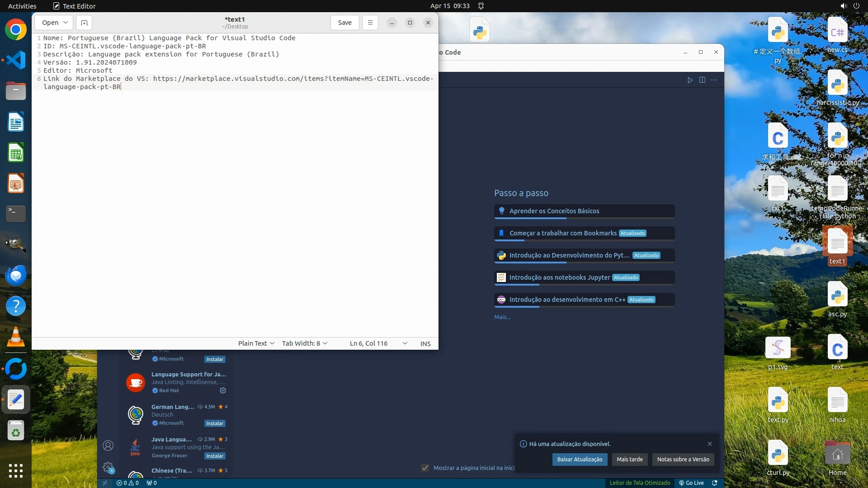Install the German Language Pack extension
Viewport: 868px width, 488px height.
215,423
